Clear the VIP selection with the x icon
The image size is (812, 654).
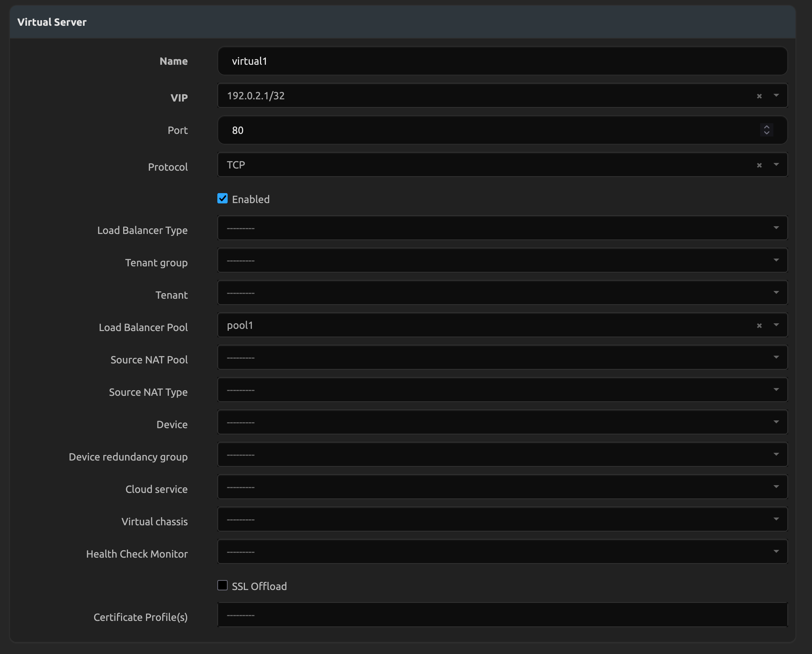point(759,96)
